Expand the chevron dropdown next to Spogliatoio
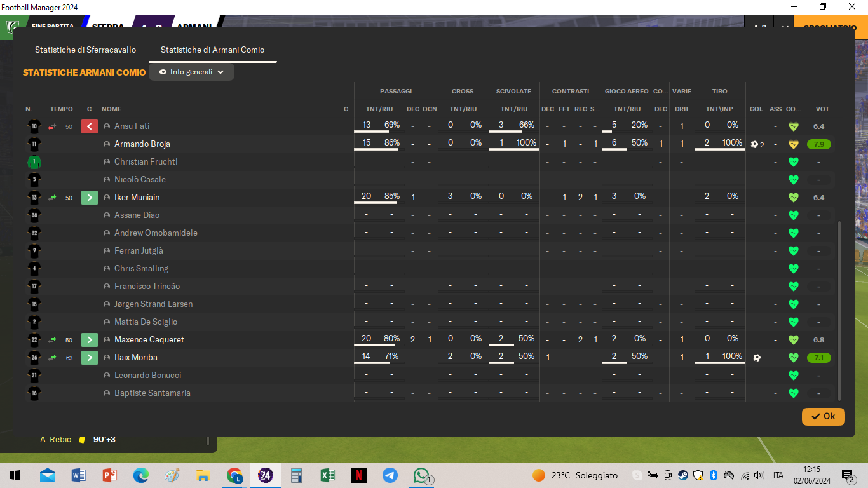Image resolution: width=868 pixels, height=488 pixels. pyautogui.click(x=785, y=27)
